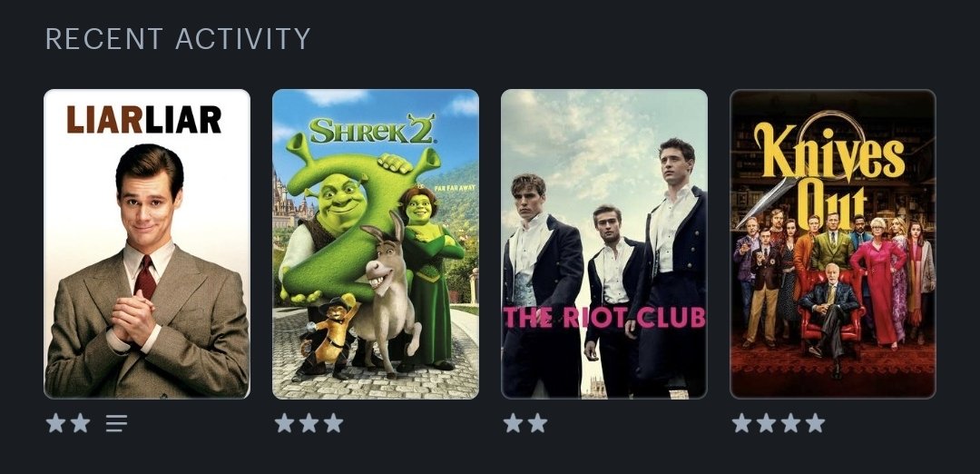Select the first star under Knives Out
Screen dimensions: 980x474
742,423
